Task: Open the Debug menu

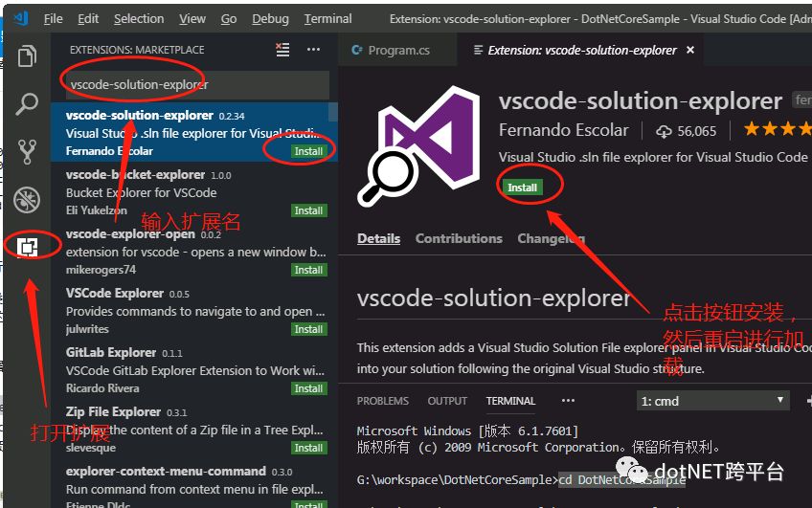Action: tap(270, 19)
